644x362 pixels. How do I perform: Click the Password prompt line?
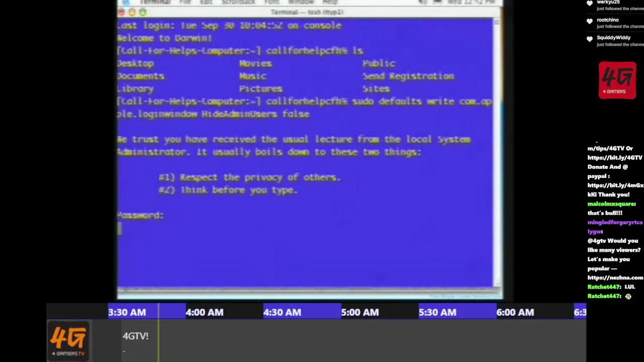(140, 215)
